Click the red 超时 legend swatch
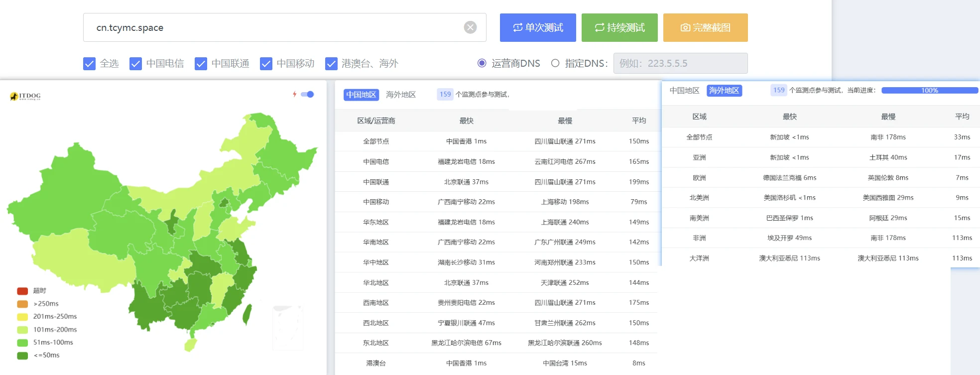 click(22, 291)
